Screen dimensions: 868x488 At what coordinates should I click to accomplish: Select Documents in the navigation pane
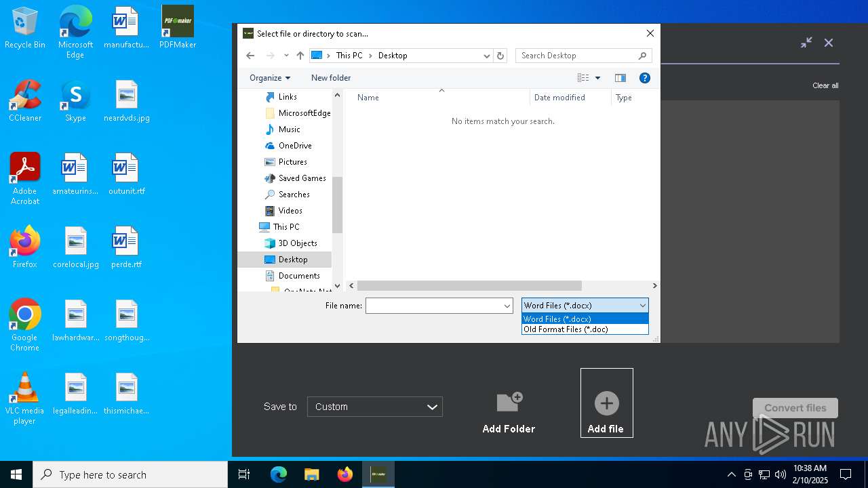pyautogui.click(x=299, y=276)
